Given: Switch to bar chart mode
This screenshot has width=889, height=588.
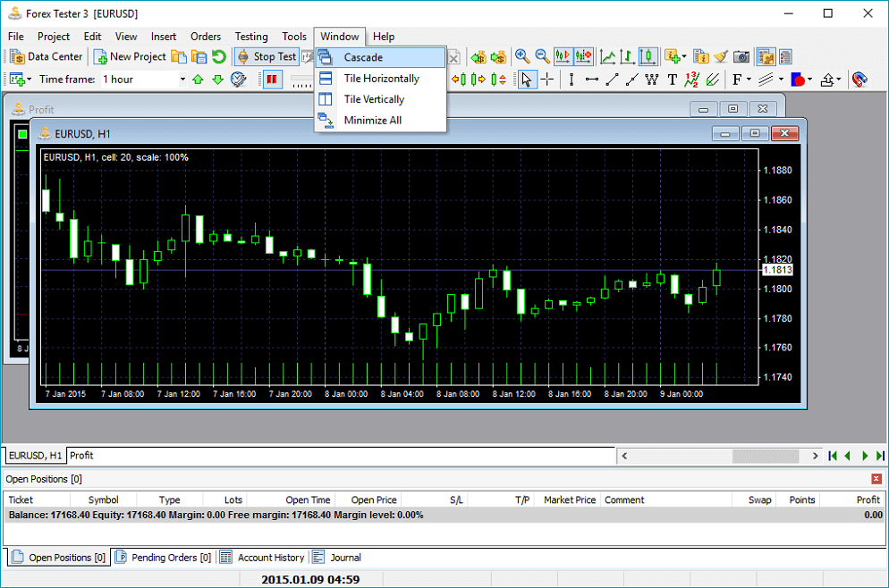Looking at the screenshot, I should (627, 56).
